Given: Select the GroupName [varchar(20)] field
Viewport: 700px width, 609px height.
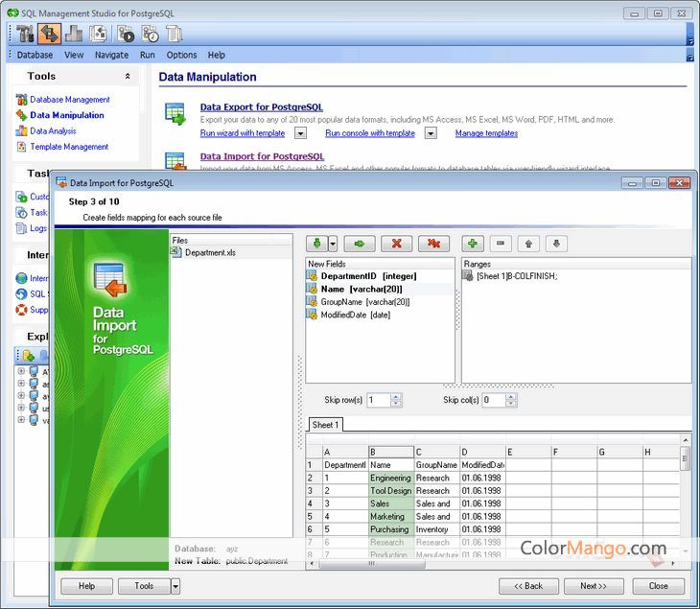Looking at the screenshot, I should (365, 302).
